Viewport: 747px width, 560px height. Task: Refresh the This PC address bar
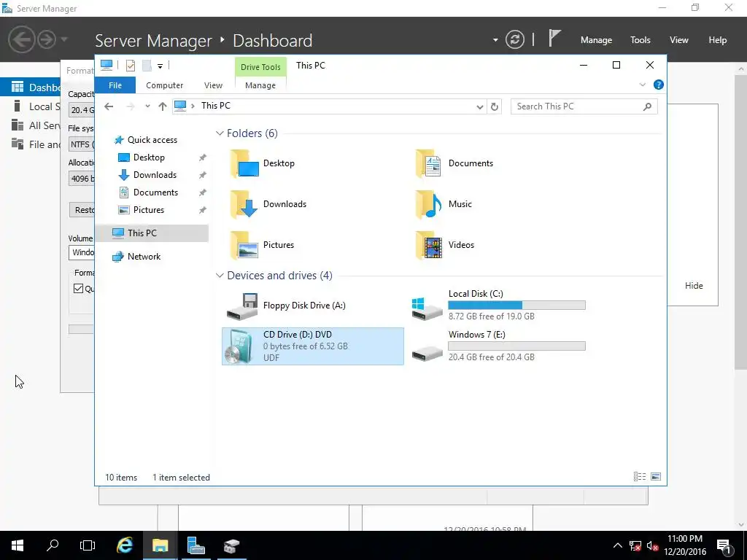tap(495, 106)
